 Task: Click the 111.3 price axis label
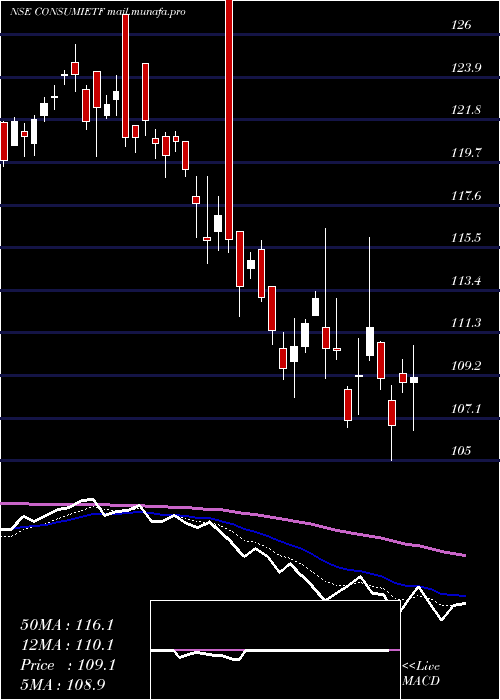pyautogui.click(x=466, y=323)
